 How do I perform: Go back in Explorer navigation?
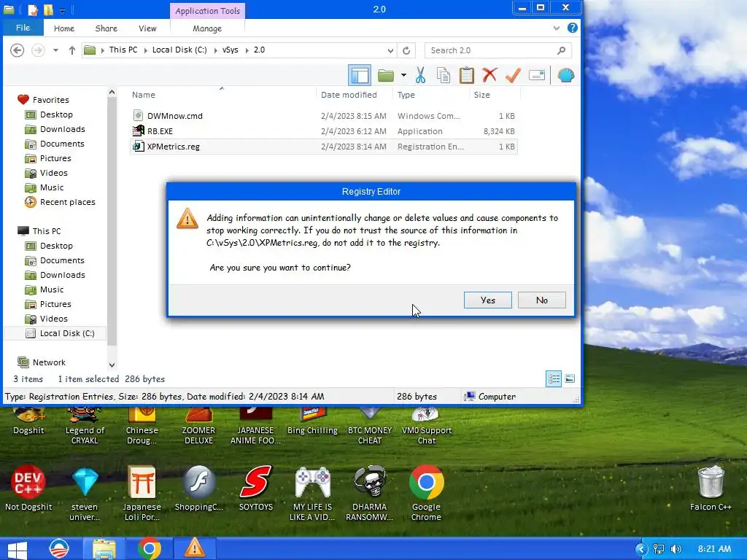point(18,50)
